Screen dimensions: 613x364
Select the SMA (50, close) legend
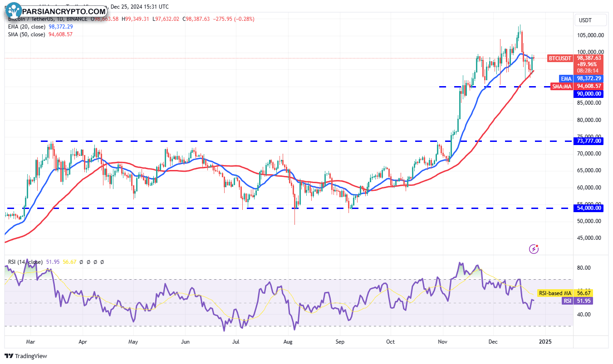[26, 34]
